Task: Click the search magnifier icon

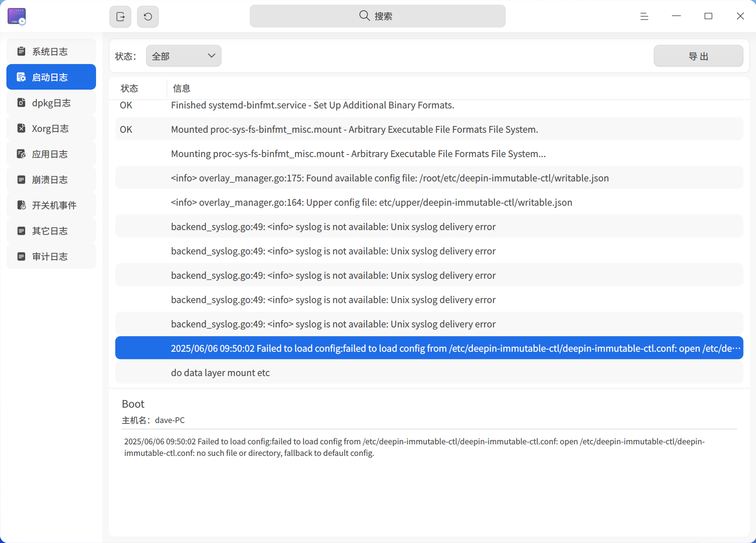Action: click(364, 16)
